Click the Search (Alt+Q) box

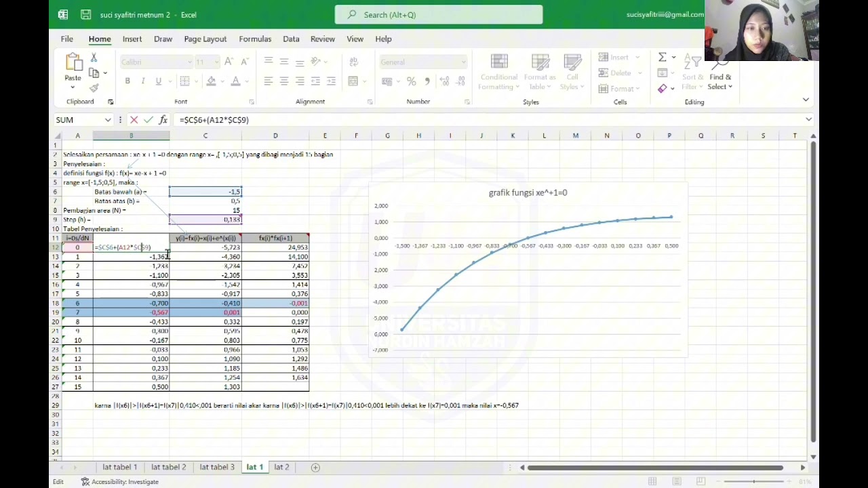439,14
